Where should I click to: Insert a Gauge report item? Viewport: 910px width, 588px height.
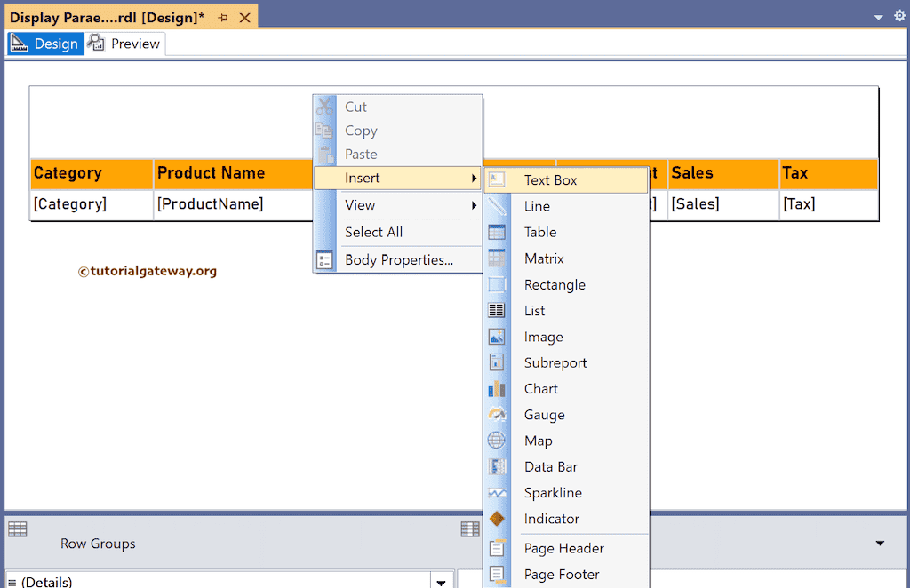[544, 414]
